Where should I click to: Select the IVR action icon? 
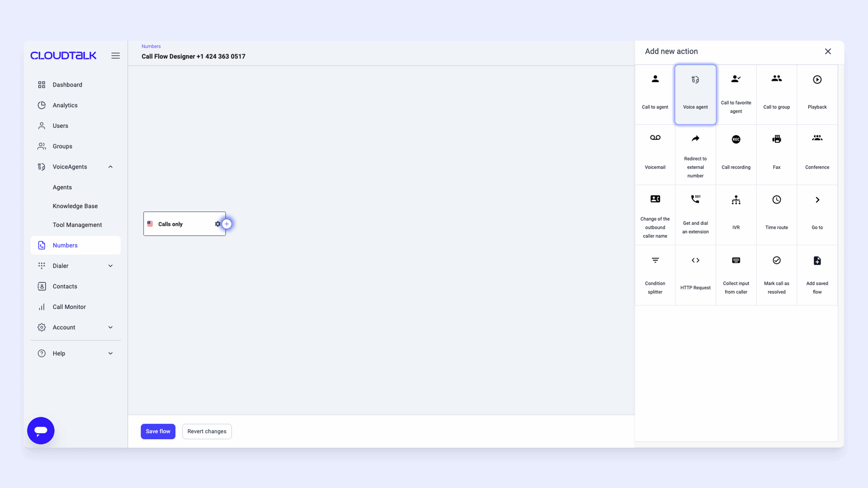pos(736,200)
